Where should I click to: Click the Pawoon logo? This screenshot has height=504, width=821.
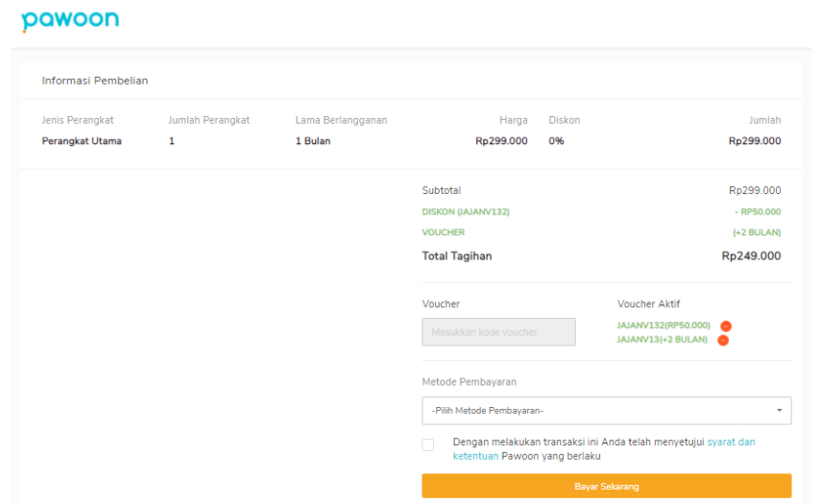70,21
